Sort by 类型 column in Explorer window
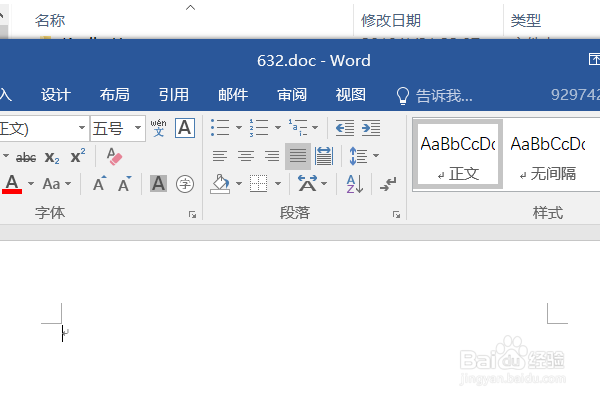600x400 pixels. point(526,21)
